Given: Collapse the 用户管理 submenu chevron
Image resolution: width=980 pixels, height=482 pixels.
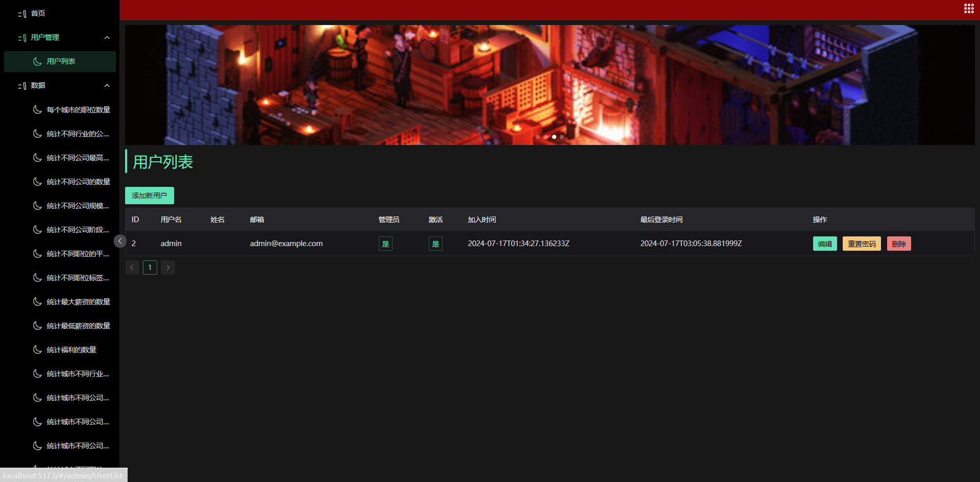Looking at the screenshot, I should click(x=107, y=38).
